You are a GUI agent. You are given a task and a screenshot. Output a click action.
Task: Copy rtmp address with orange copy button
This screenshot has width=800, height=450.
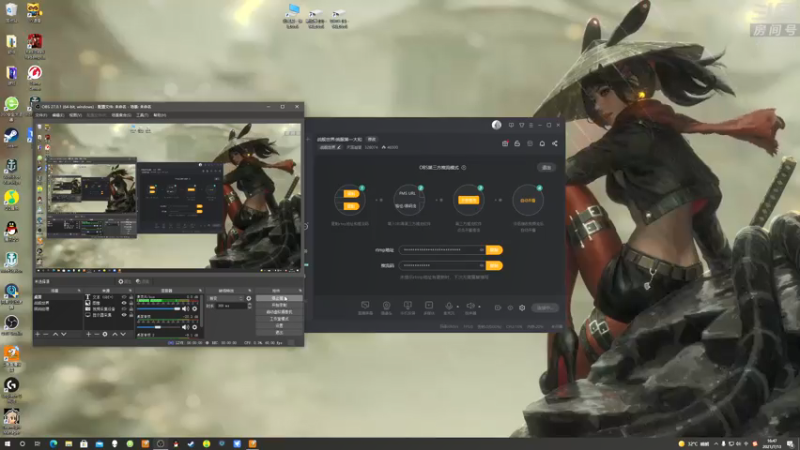click(494, 250)
